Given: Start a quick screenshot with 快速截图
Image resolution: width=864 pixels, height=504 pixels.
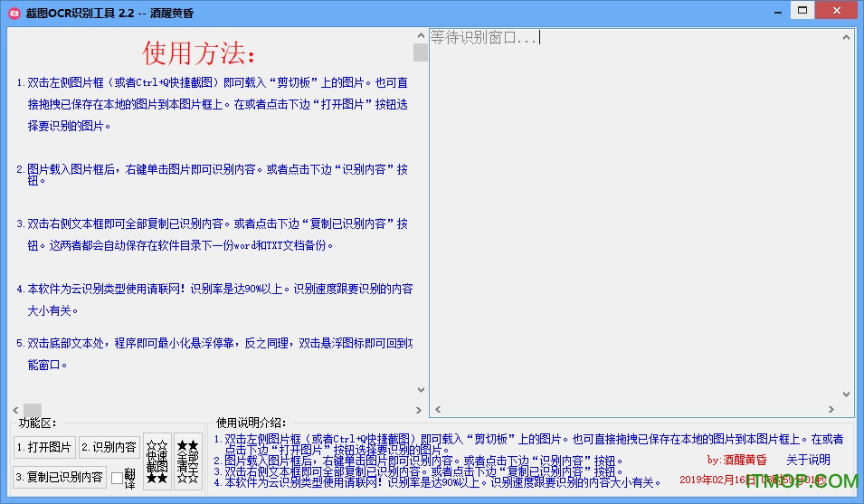Looking at the screenshot, I should pyautogui.click(x=157, y=461).
